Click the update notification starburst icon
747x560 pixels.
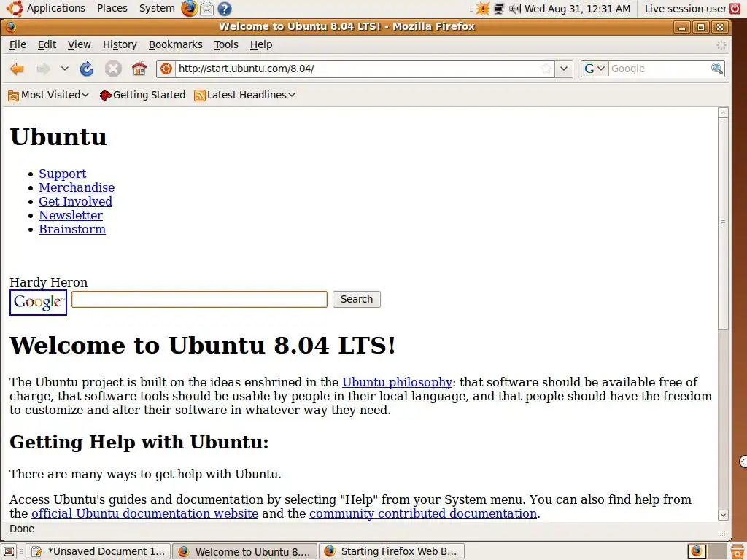[483, 9]
